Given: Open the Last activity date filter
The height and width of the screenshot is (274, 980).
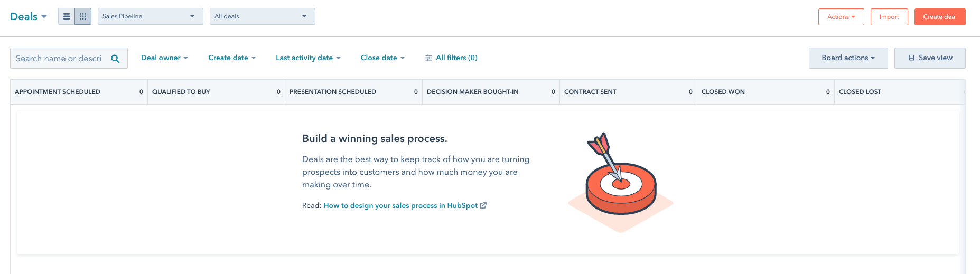Looking at the screenshot, I should [x=308, y=58].
